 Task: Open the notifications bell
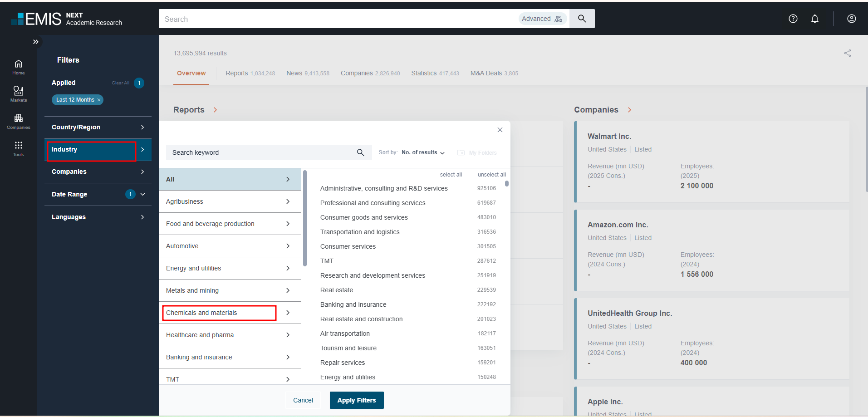(814, 19)
